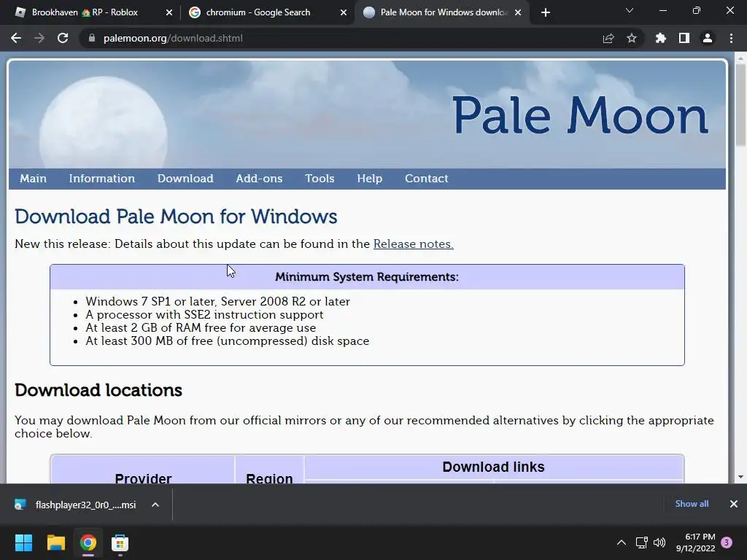Click the Windows 7 SP1 or later requirement
The image size is (747, 560).
tap(217, 301)
